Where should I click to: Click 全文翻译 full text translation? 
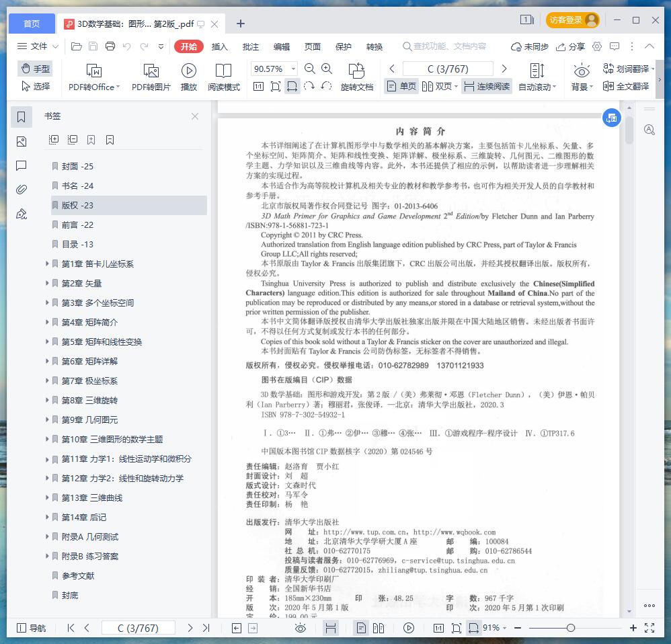coord(626,87)
